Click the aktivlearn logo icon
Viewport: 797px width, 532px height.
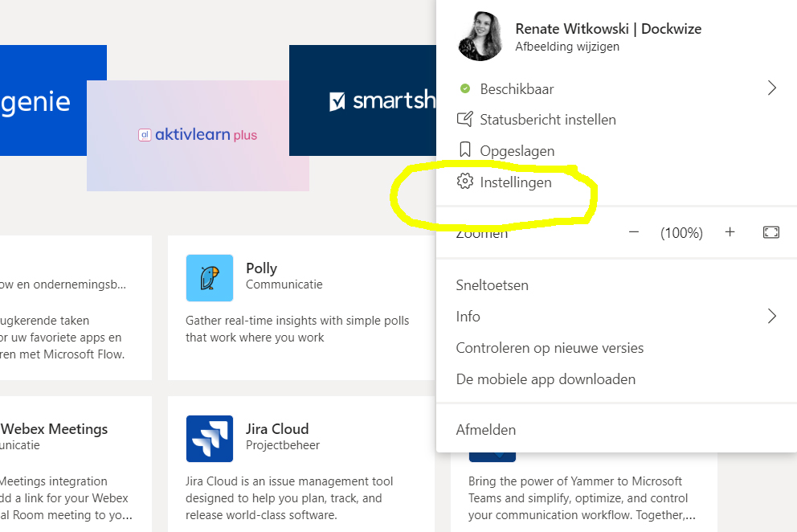[145, 135]
